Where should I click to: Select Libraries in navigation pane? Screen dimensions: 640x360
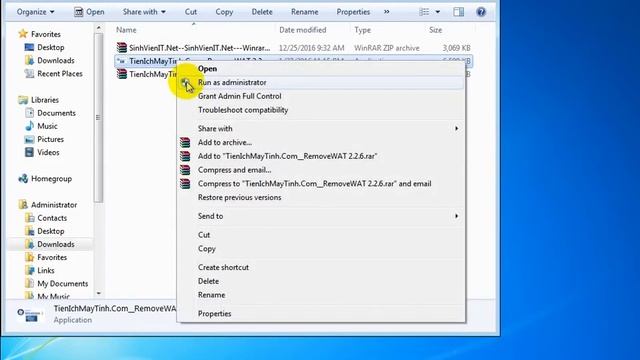(x=39, y=100)
